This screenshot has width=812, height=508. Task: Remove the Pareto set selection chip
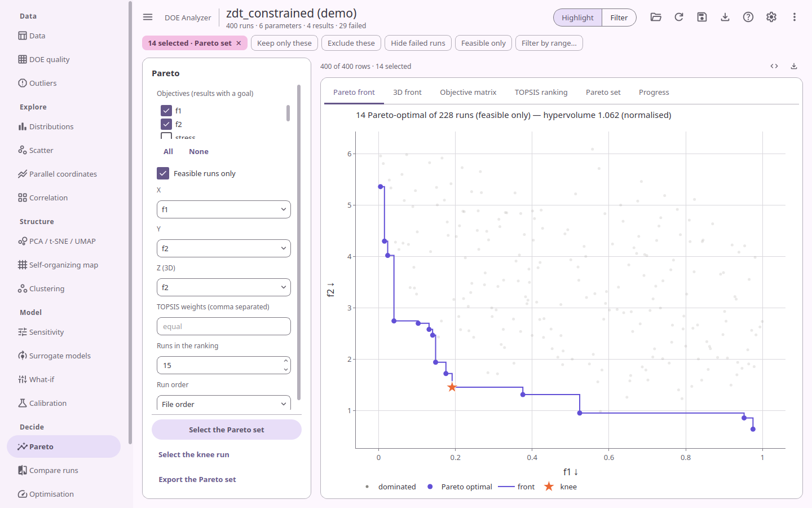(239, 43)
